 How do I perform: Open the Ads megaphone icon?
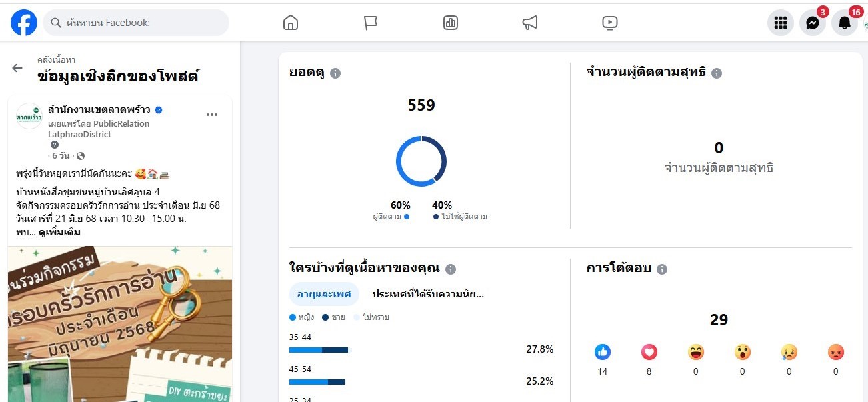coord(530,23)
